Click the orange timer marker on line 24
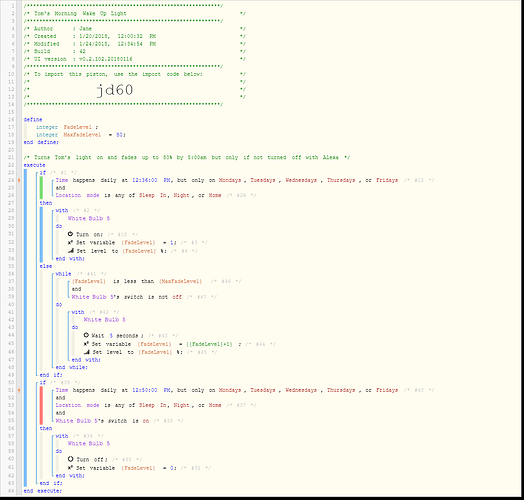 pos(19,180)
